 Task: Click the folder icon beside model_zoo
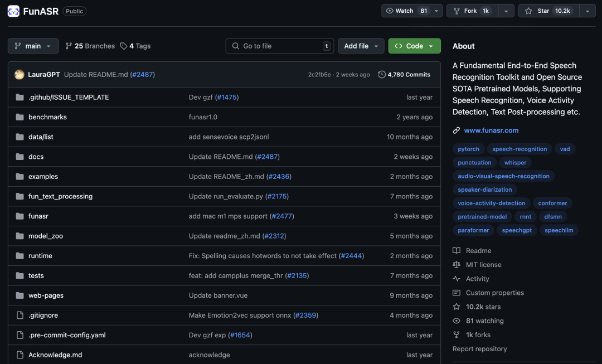coord(20,236)
